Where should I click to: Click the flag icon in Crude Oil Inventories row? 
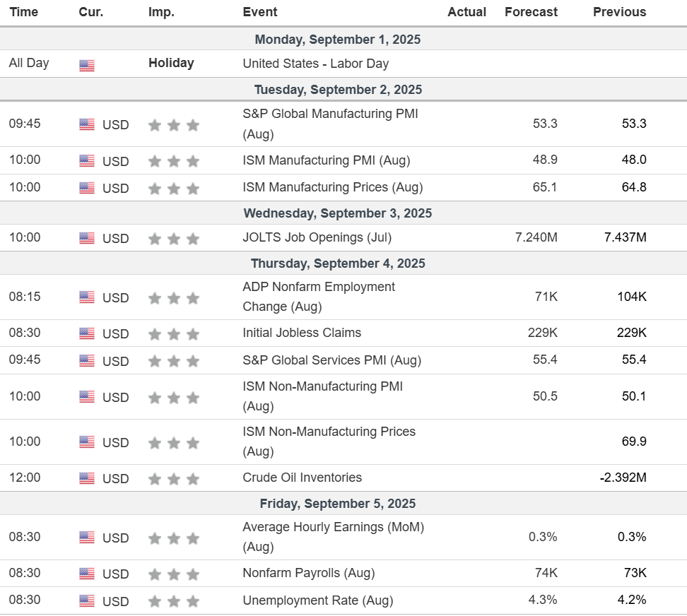click(87, 478)
